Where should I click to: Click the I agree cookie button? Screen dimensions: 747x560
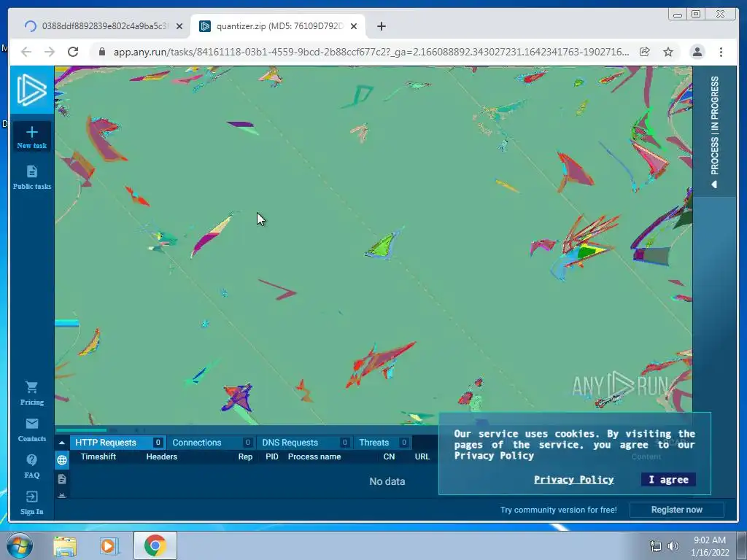coord(668,480)
